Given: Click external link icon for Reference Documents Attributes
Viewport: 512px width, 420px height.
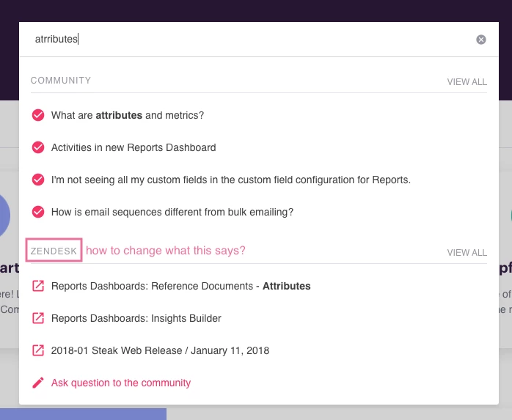Looking at the screenshot, I should (38, 286).
